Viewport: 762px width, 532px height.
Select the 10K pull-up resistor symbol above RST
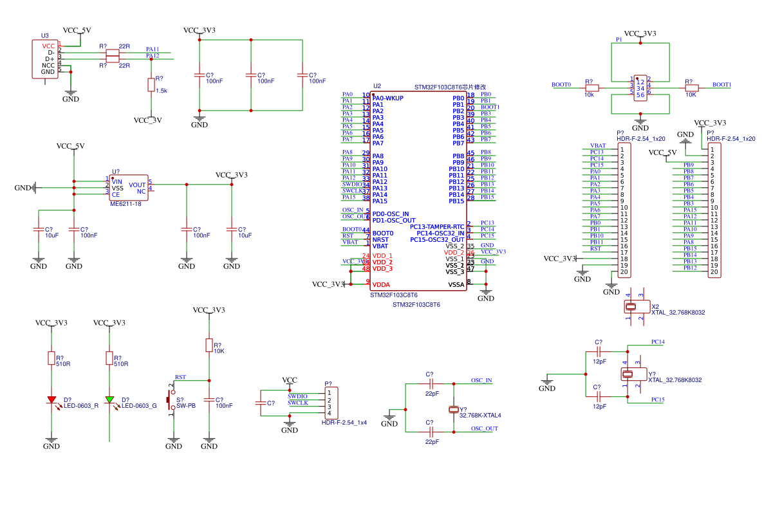[209, 345]
